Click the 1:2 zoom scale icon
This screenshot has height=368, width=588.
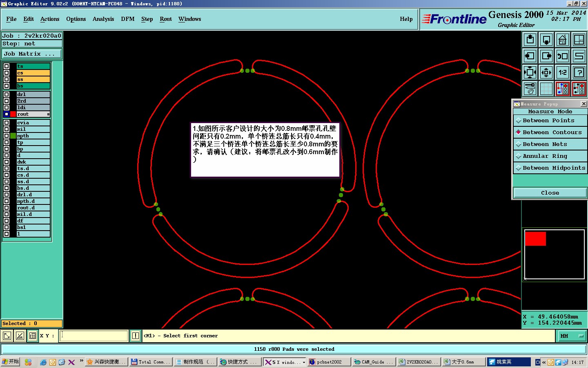pyautogui.click(x=563, y=72)
